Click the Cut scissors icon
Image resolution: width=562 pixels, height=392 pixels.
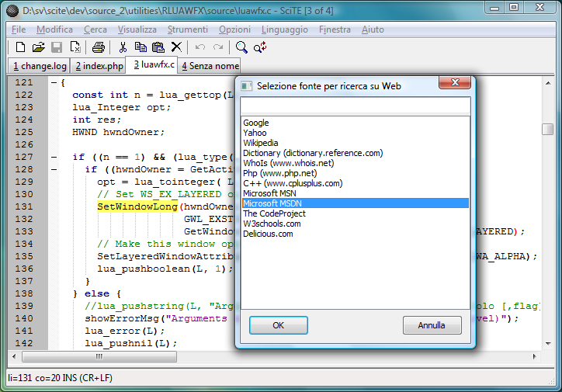tap(123, 47)
